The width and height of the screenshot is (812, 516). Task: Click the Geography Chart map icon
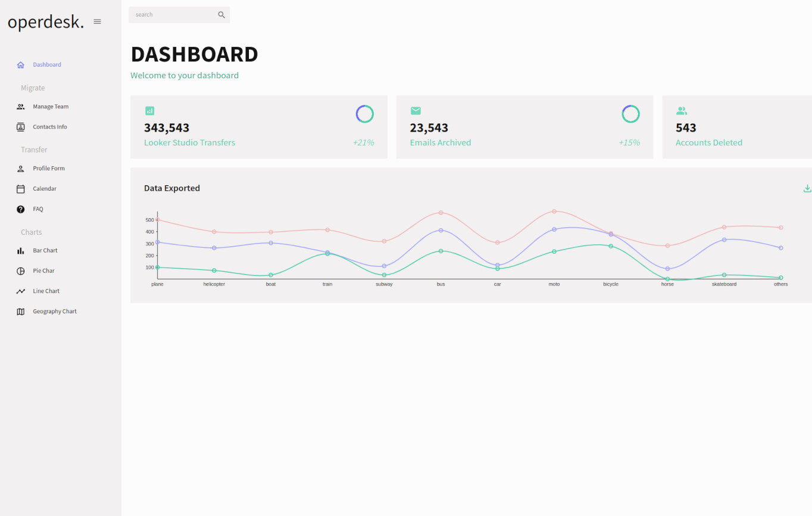(21, 312)
